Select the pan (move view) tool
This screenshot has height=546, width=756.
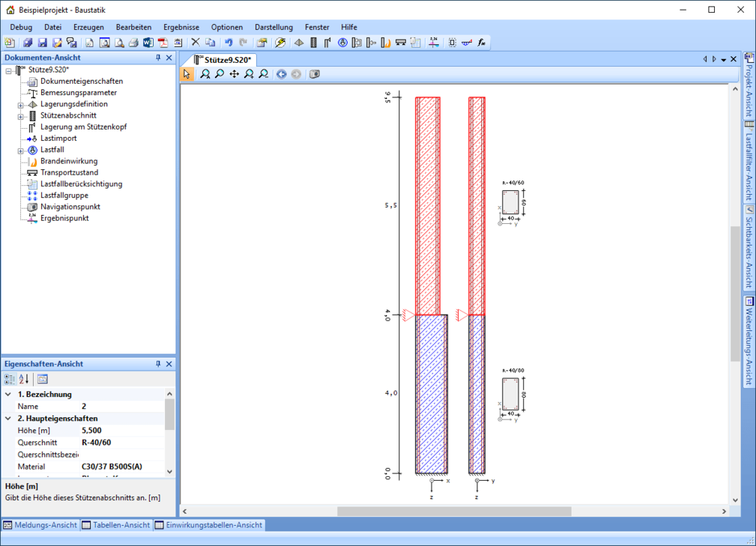234,74
